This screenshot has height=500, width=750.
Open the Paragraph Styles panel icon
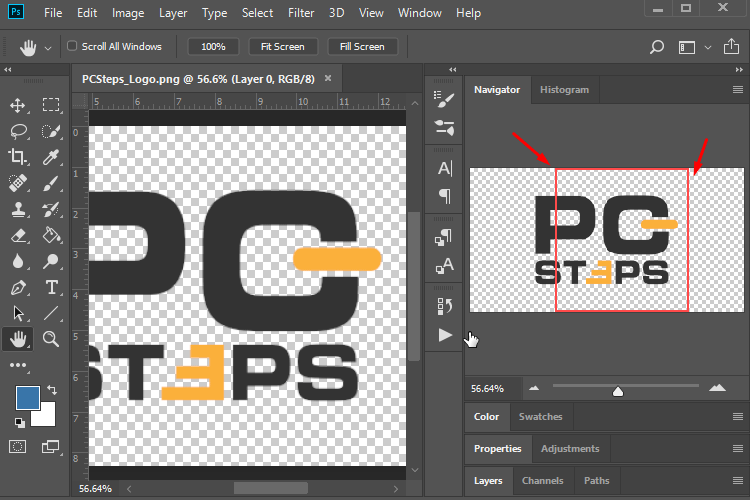click(444, 237)
